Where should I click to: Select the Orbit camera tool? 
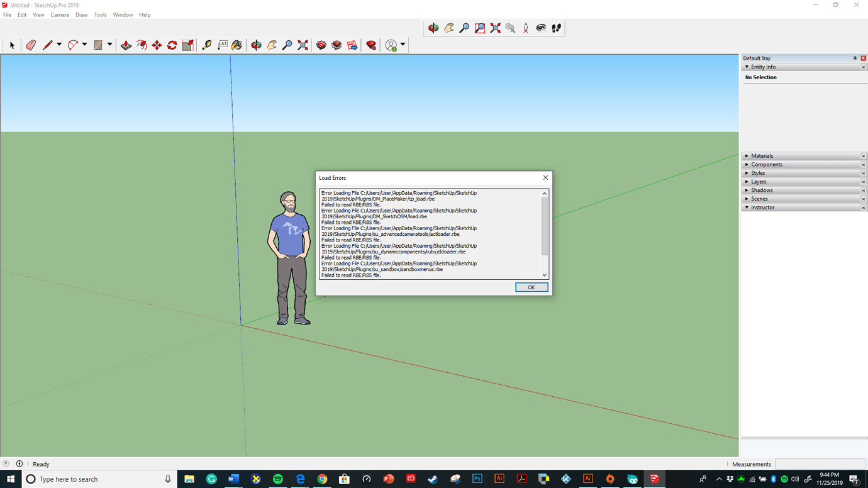click(x=433, y=28)
